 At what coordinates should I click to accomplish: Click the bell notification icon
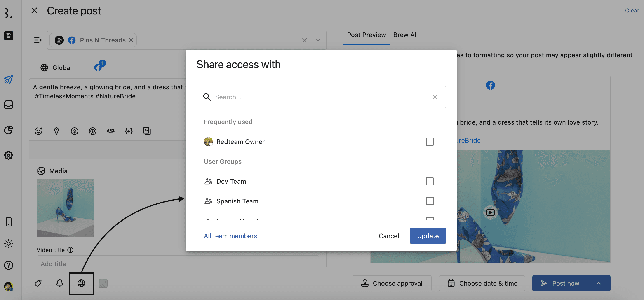click(59, 283)
